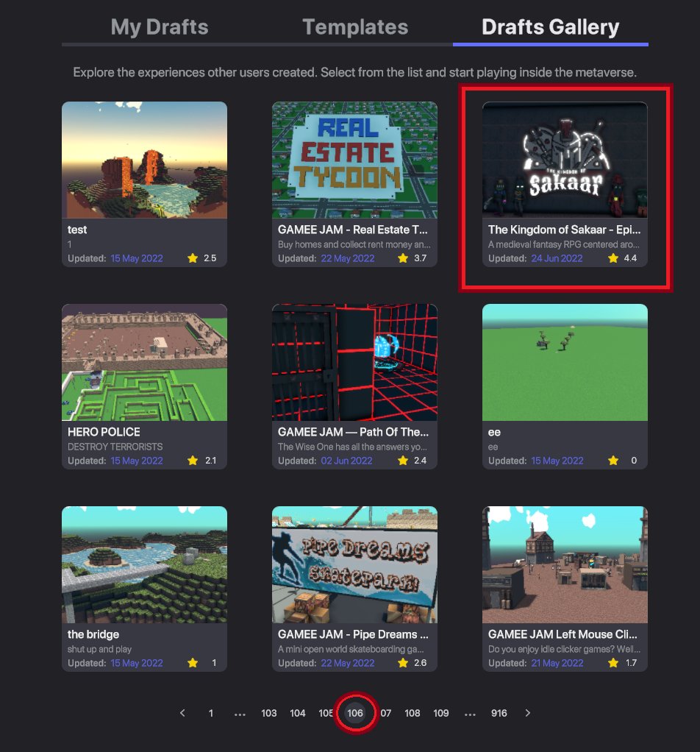
Task: Click 'A medieval fantasy RPG centered aro...' text
Action: pyautogui.click(x=563, y=244)
